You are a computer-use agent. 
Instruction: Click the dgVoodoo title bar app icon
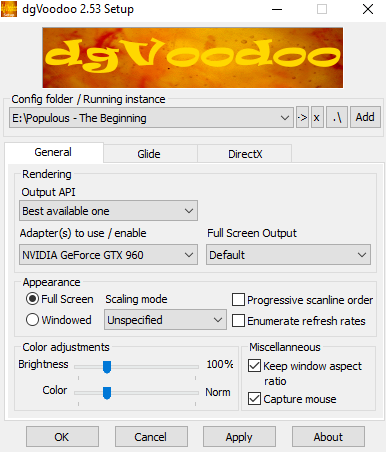(9, 9)
